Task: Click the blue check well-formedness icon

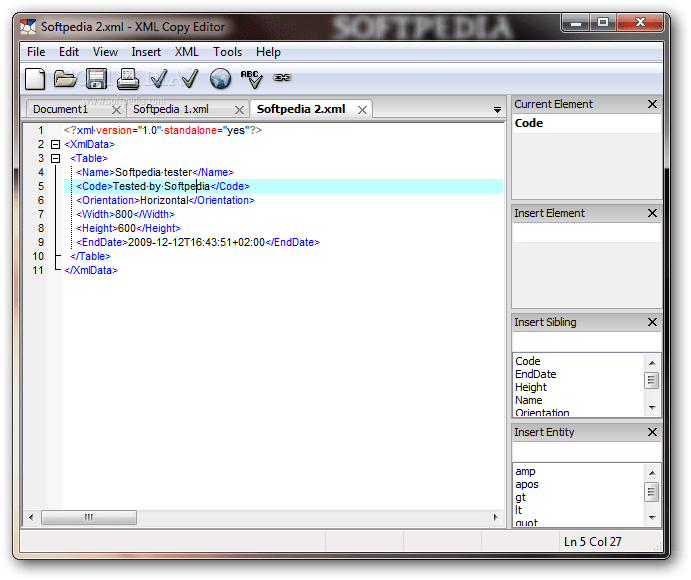Action: click(159, 78)
